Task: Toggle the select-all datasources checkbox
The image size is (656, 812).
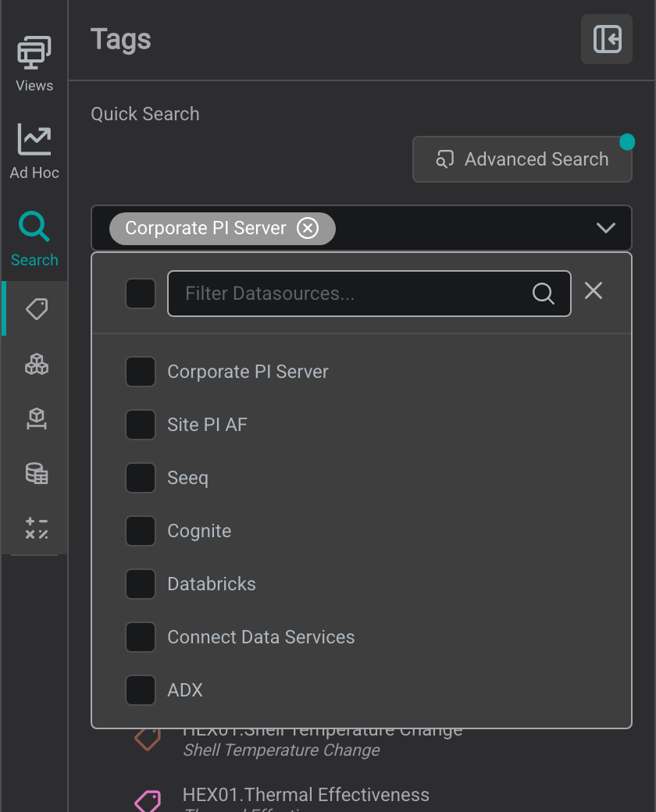Action: (141, 293)
